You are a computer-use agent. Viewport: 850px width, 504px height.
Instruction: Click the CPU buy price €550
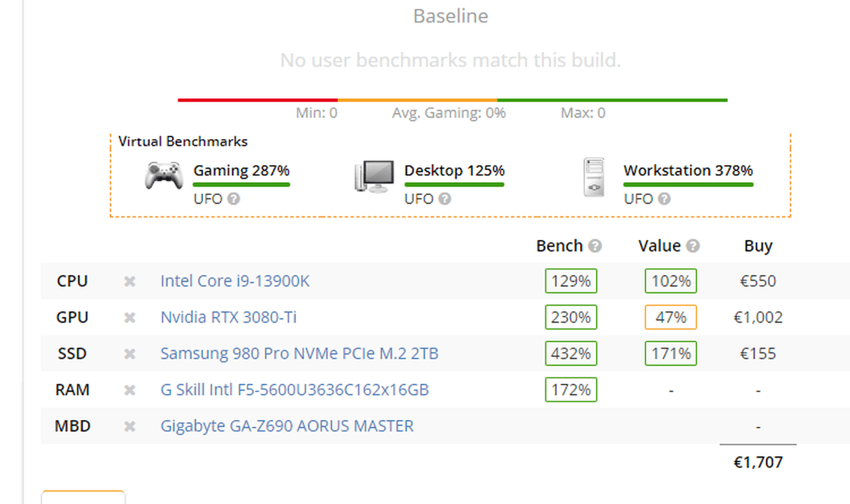point(758,281)
